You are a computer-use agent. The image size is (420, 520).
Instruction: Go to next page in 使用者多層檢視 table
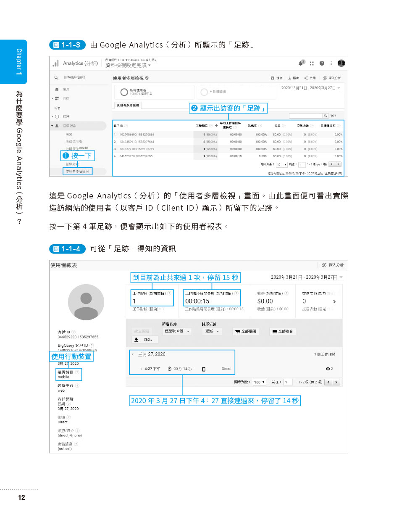tap(338, 164)
